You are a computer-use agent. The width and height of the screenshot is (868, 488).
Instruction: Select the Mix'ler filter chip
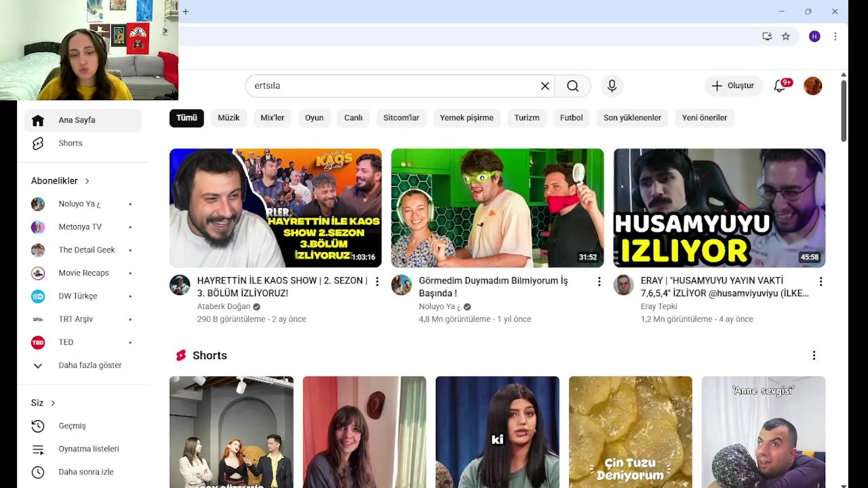click(273, 118)
